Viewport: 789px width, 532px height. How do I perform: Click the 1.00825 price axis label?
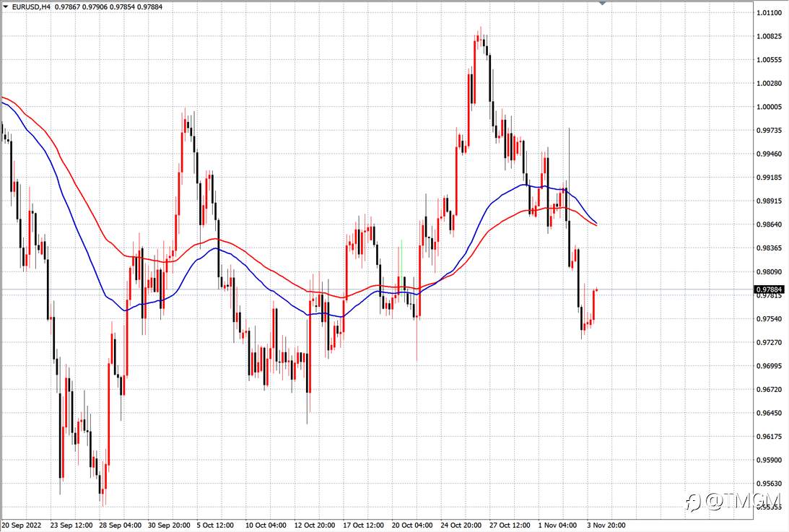(x=770, y=36)
